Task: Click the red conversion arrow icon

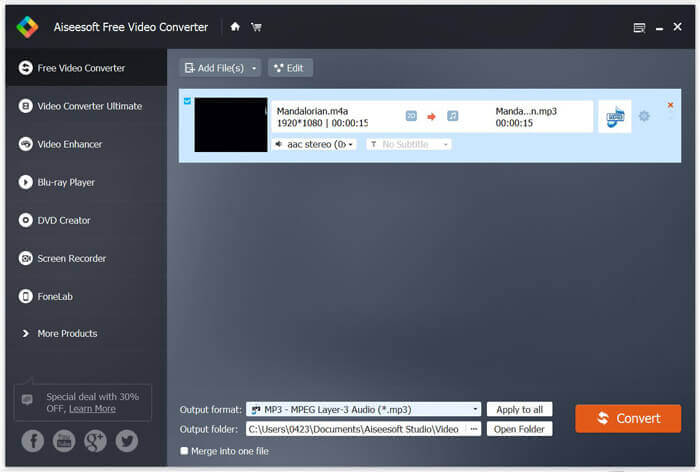Action: [431, 117]
